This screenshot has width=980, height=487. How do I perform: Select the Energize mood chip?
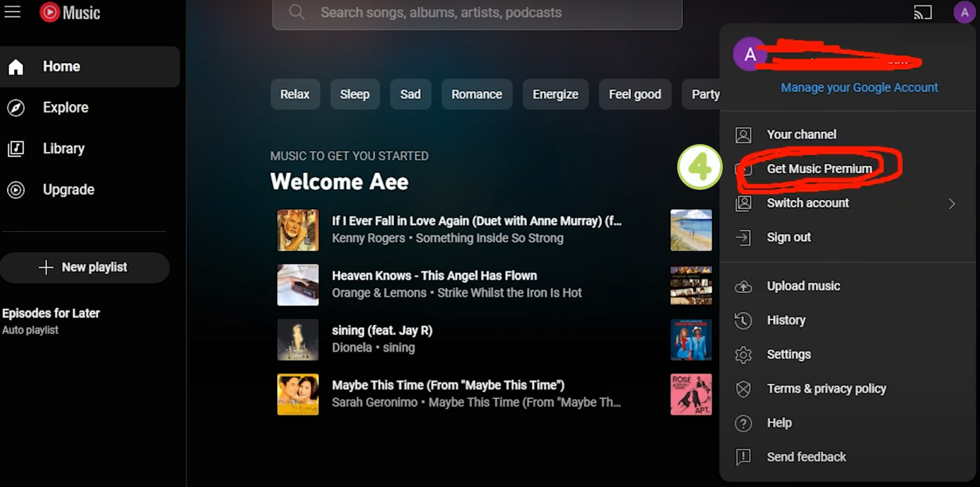click(556, 94)
